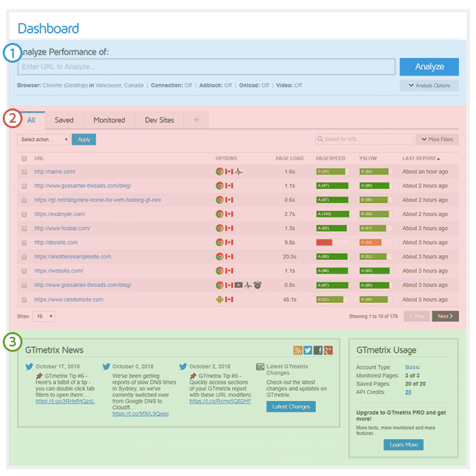The image size is (476, 476).
Task: Expand More Filters
Action: tap(437, 139)
